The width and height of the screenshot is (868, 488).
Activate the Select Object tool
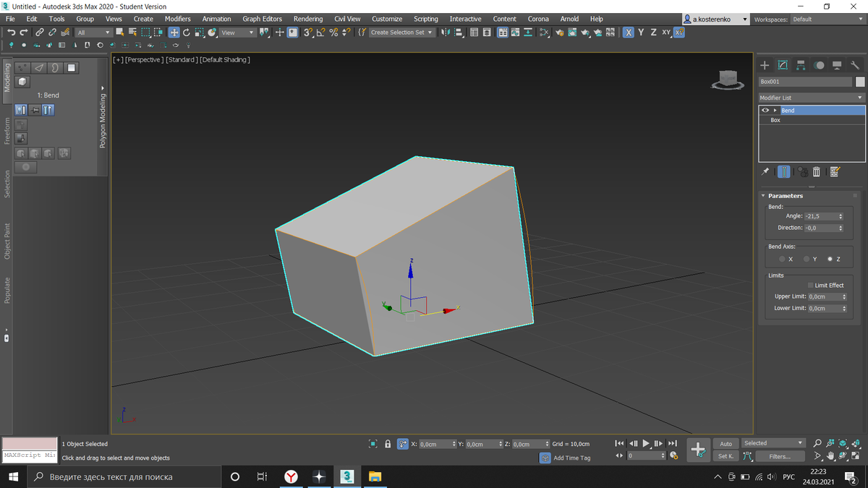pos(119,33)
